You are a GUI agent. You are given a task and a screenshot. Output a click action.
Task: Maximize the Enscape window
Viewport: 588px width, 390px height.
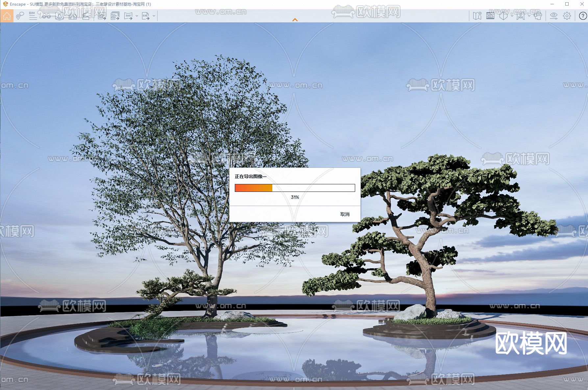(x=567, y=4)
